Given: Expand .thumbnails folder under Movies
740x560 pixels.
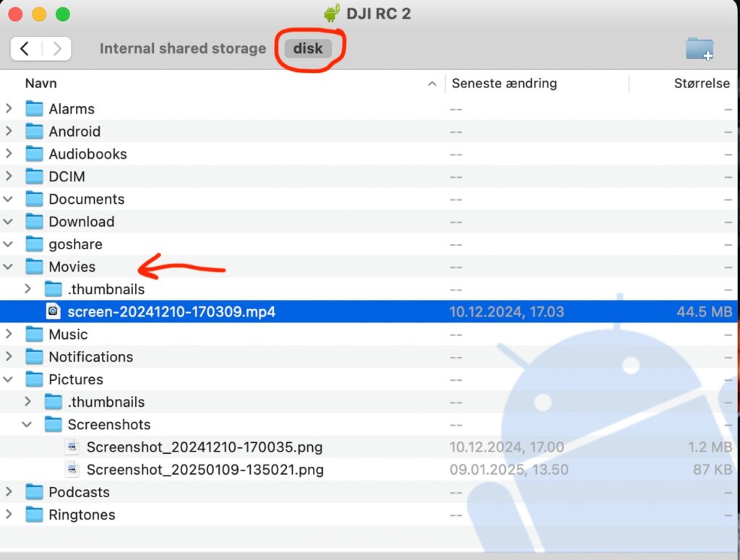Looking at the screenshot, I should tap(28, 289).
